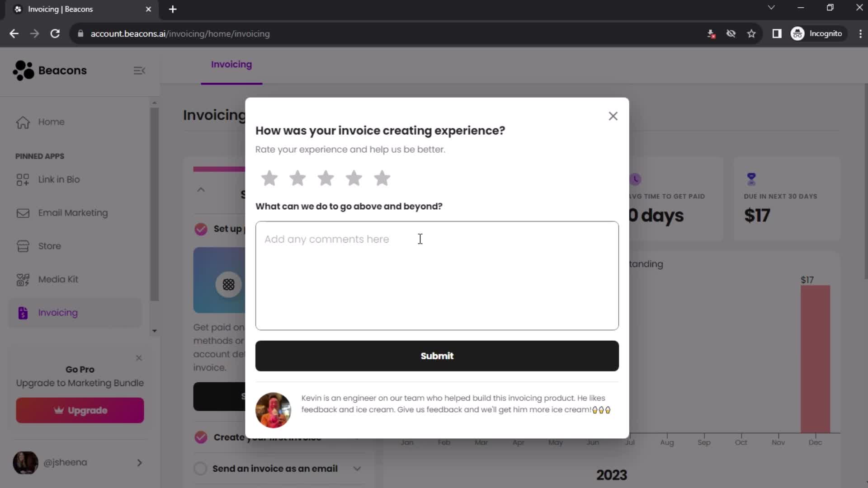The width and height of the screenshot is (868, 488).
Task: Select the Media Kit sidebar icon
Action: [x=23, y=279]
